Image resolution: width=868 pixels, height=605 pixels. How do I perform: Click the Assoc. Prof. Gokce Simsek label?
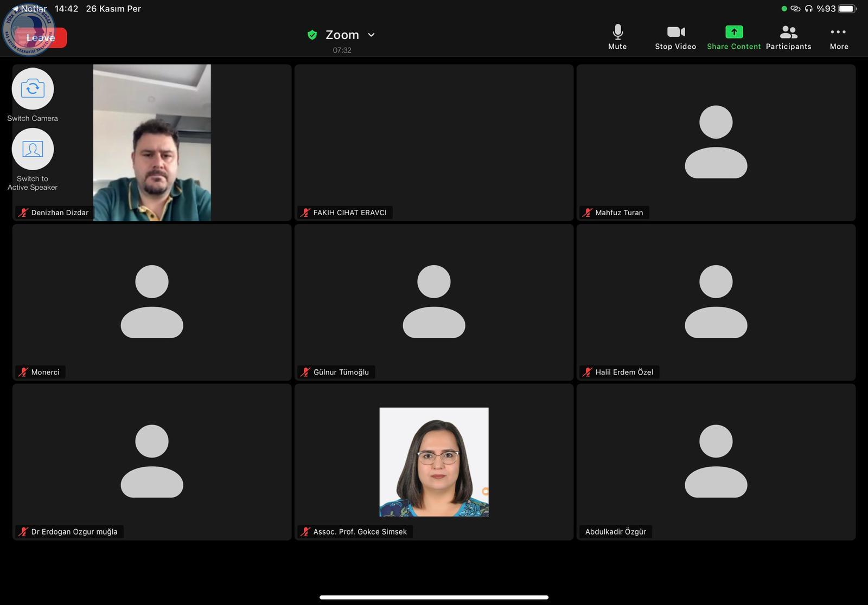tap(360, 532)
